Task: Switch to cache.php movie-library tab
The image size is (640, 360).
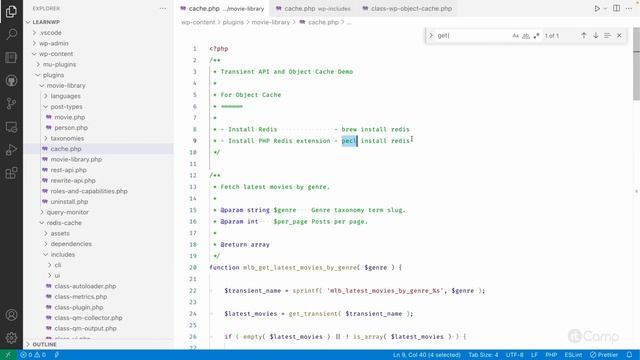Action: (222, 8)
